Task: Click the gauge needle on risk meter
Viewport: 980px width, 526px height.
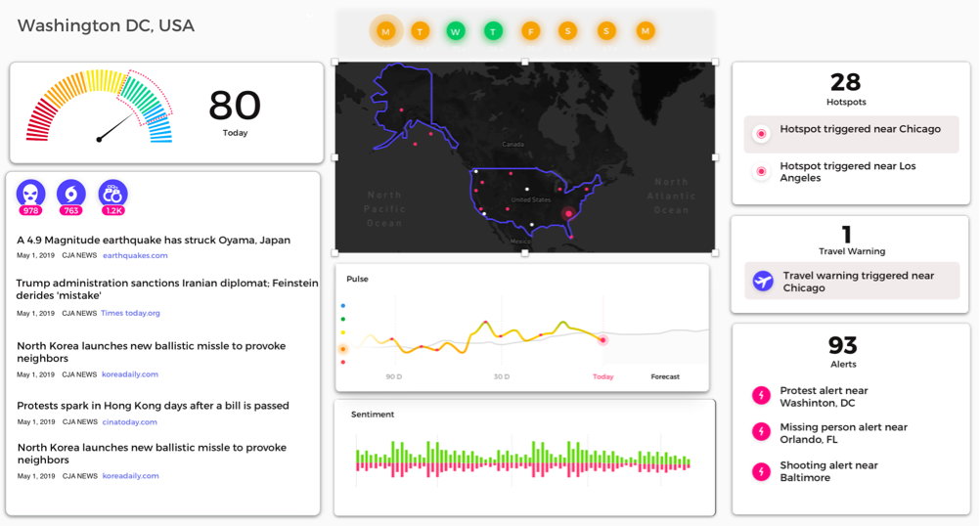Action: click(115, 127)
